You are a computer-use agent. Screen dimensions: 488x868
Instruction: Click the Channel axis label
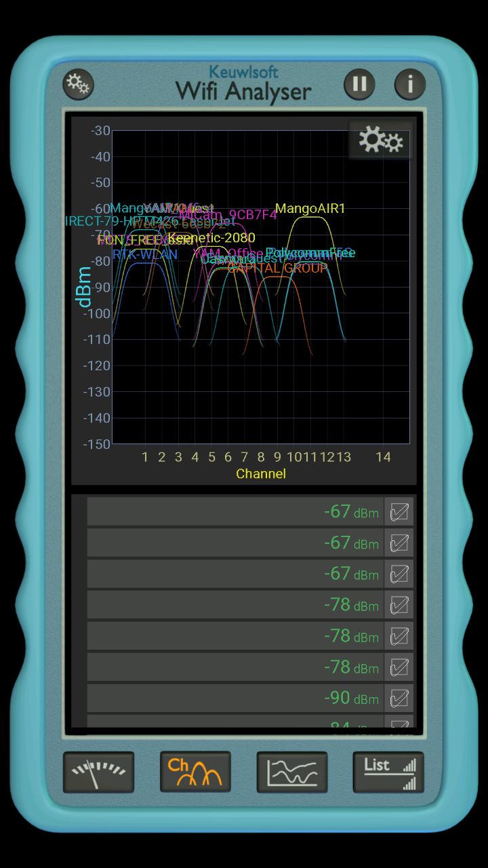pos(261,474)
